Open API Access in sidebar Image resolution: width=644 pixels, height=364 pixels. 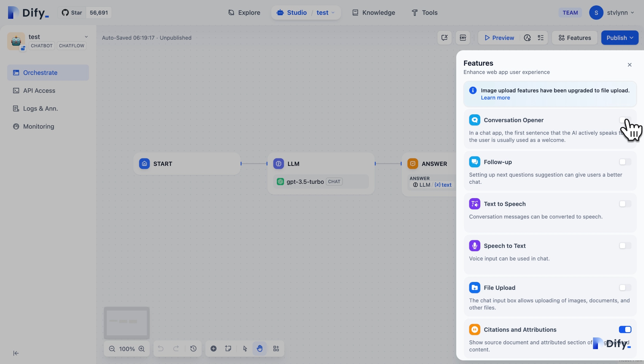tap(39, 90)
